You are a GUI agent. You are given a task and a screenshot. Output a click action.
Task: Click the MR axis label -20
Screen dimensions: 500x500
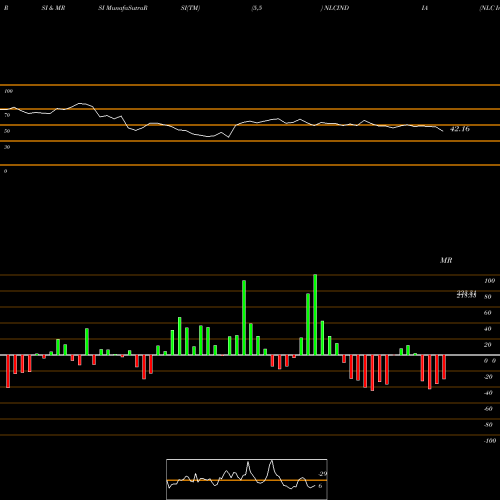(488, 377)
